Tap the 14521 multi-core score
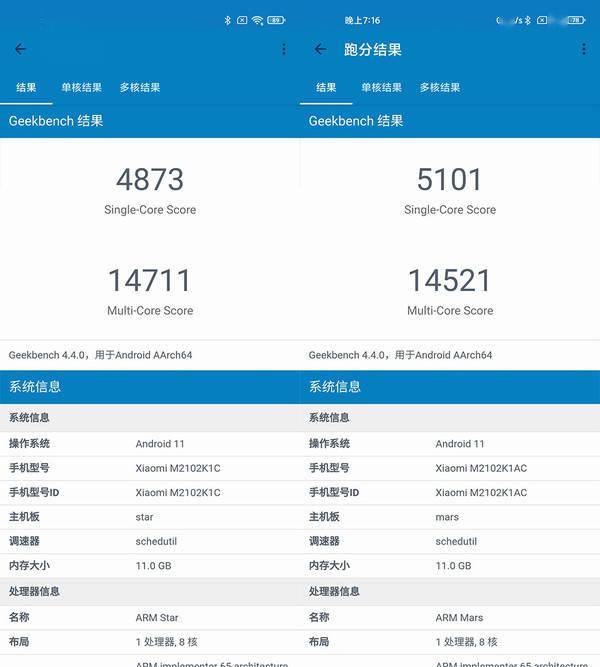The image size is (600, 667). 450,280
